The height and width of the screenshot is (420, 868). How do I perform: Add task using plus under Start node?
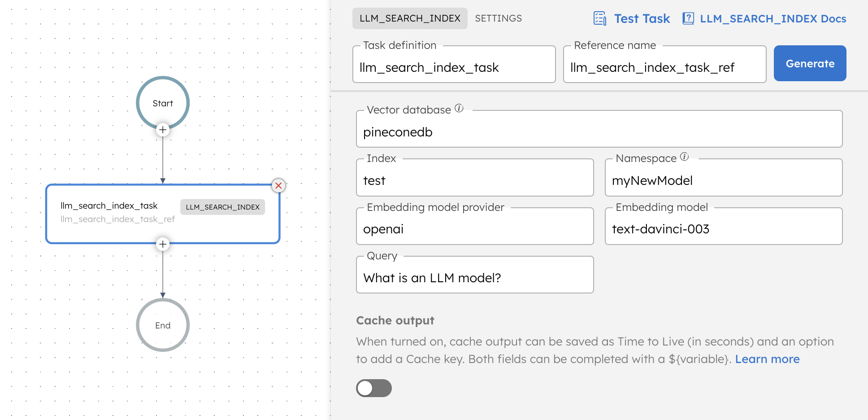click(x=163, y=130)
